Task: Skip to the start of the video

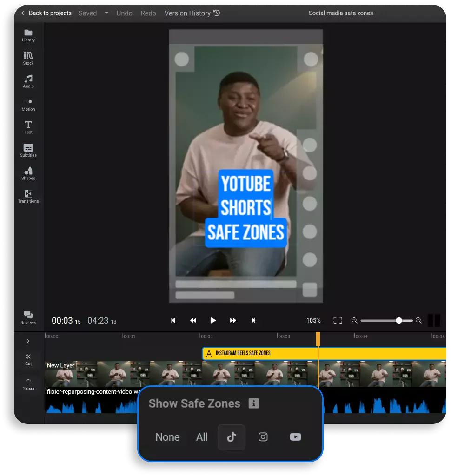Action: pyautogui.click(x=173, y=320)
